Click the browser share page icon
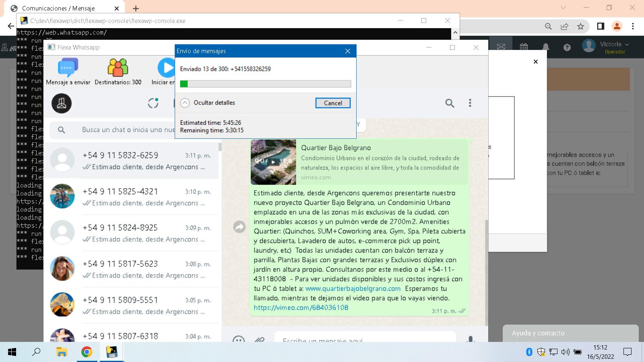This screenshot has width=644, height=362. (x=564, y=26)
